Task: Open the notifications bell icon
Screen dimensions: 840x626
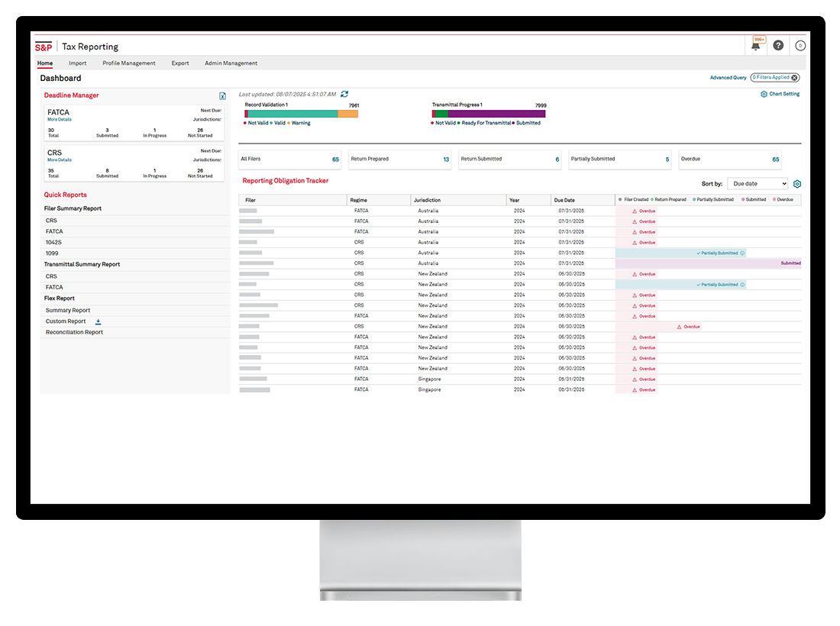Action: [x=756, y=46]
